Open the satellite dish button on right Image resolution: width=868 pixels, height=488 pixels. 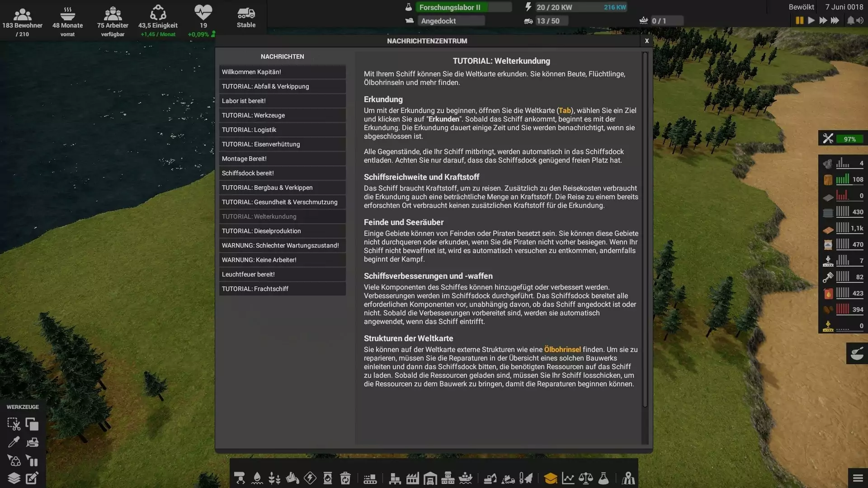click(857, 353)
